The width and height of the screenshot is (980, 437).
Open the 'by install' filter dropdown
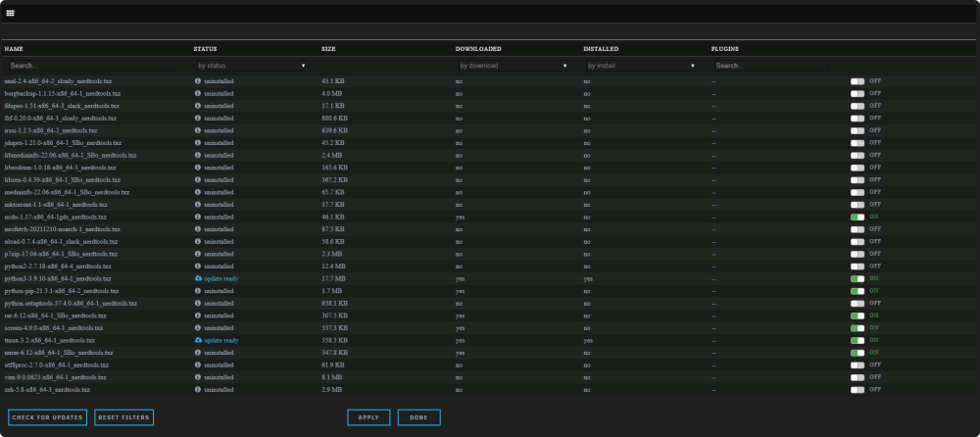641,66
